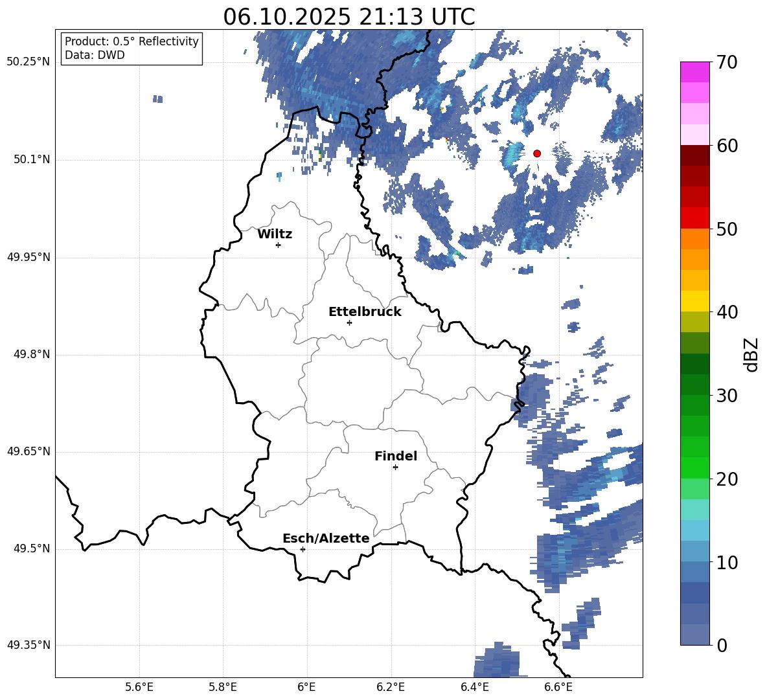Click the 10 tick on the colorbar
767x700 pixels.
click(727, 562)
